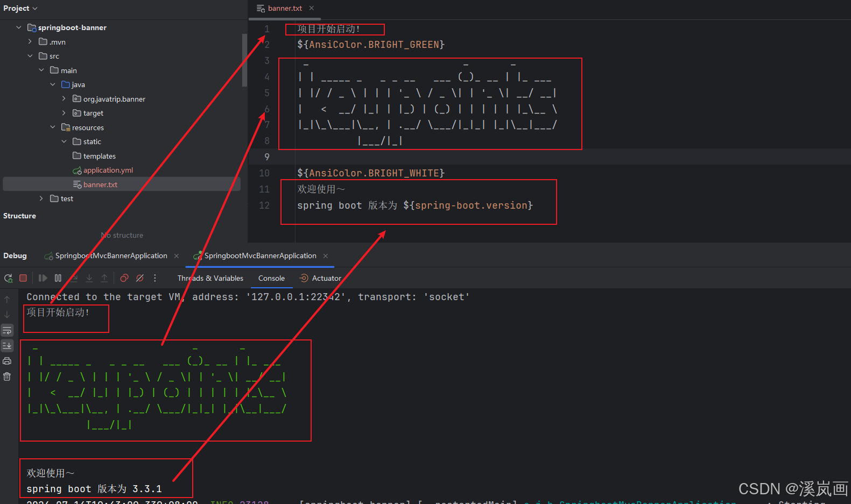Close first SpringbootMvcBannerApplication debug tab
The height and width of the screenshot is (504, 851).
click(177, 256)
